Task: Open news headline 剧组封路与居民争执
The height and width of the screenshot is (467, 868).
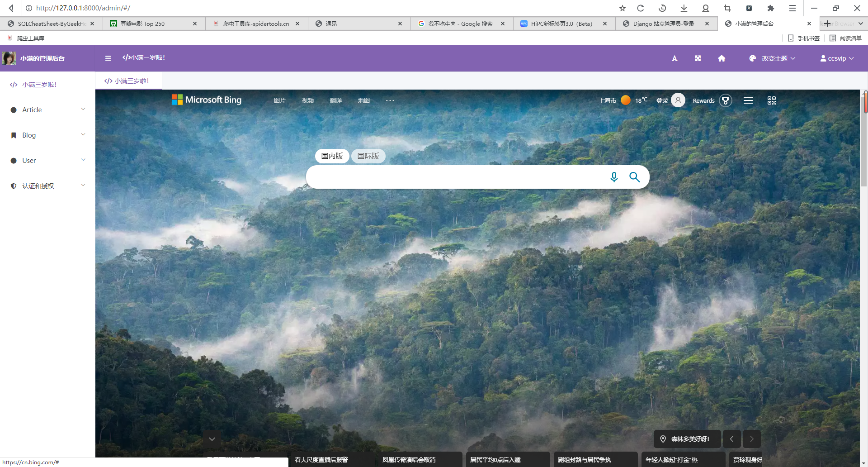Action: click(x=585, y=460)
